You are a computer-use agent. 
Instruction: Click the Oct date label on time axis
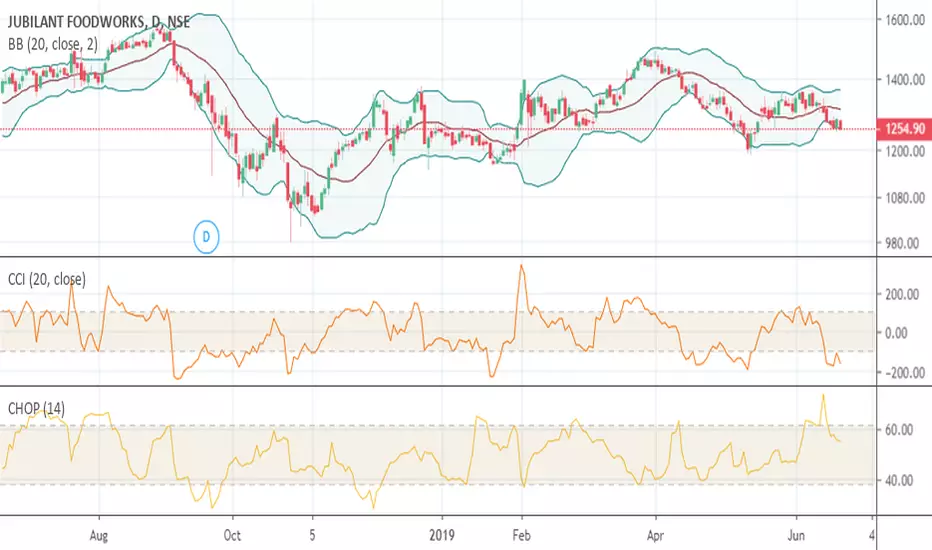tap(232, 536)
